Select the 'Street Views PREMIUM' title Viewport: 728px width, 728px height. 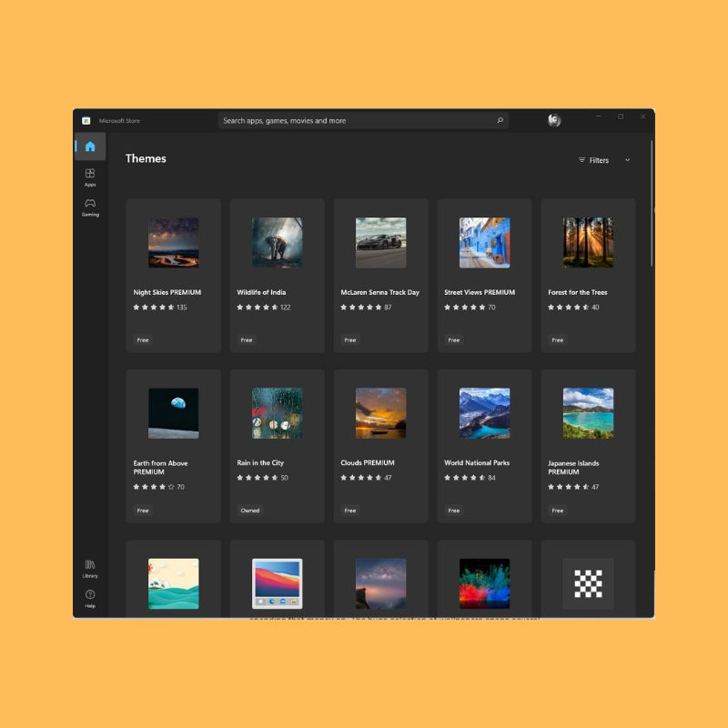coord(480,292)
